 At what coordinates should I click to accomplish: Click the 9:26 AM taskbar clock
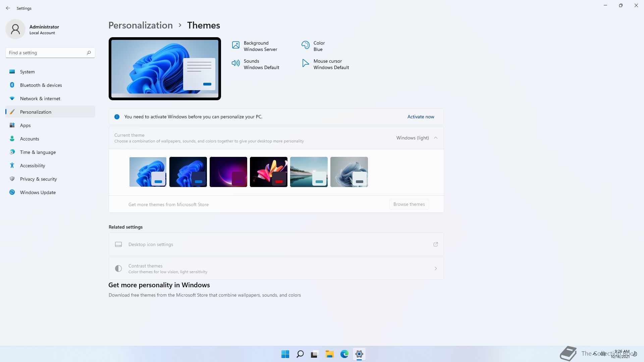(x=622, y=351)
